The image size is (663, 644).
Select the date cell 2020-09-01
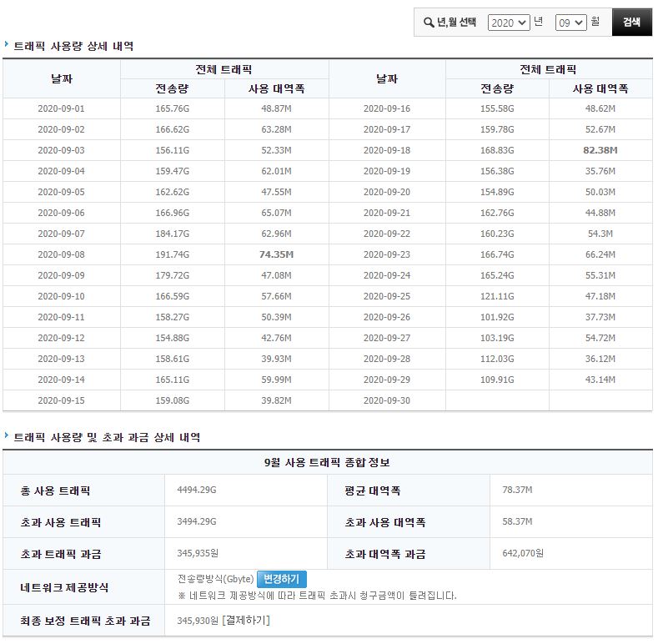62,108
